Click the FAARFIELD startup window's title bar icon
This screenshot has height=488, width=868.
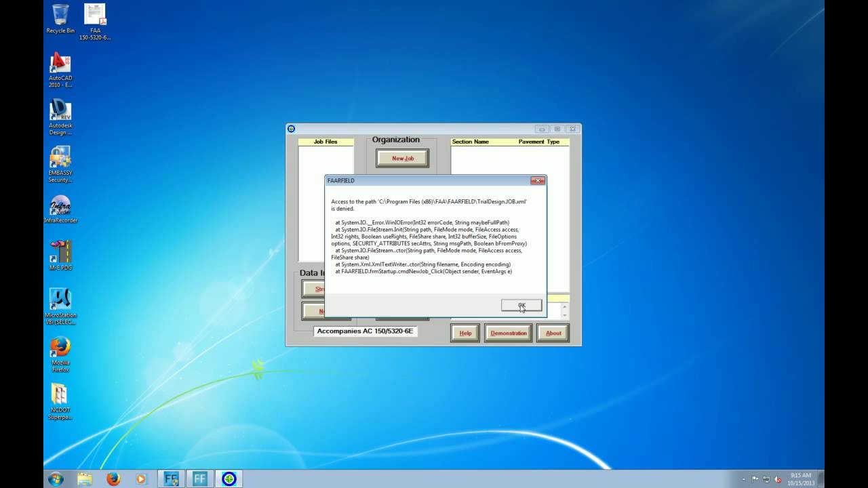point(291,129)
